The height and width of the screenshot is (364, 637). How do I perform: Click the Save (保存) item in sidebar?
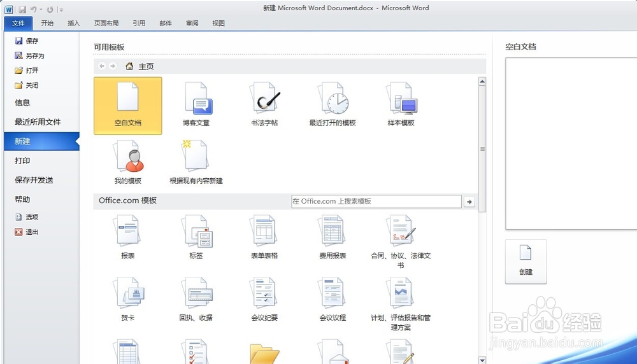coord(27,41)
